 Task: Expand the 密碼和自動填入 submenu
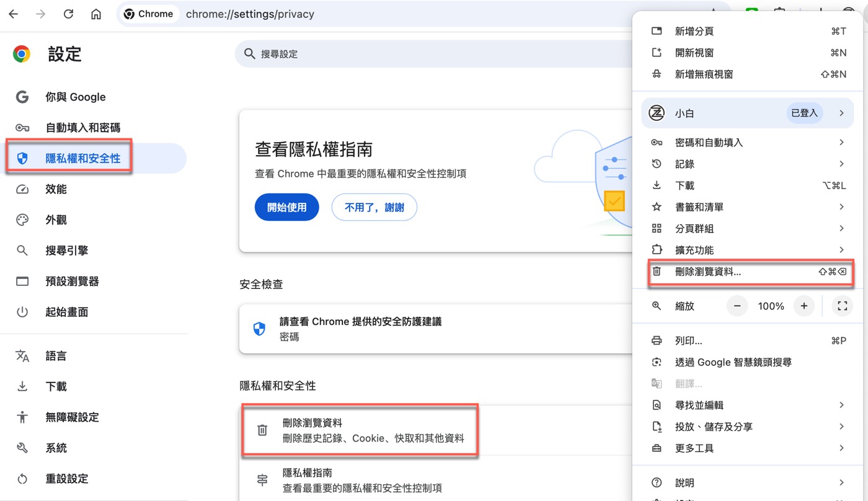coord(748,143)
